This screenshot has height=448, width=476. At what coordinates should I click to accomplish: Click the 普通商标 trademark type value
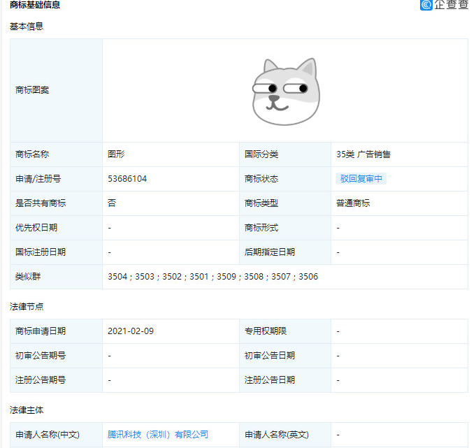(x=353, y=203)
